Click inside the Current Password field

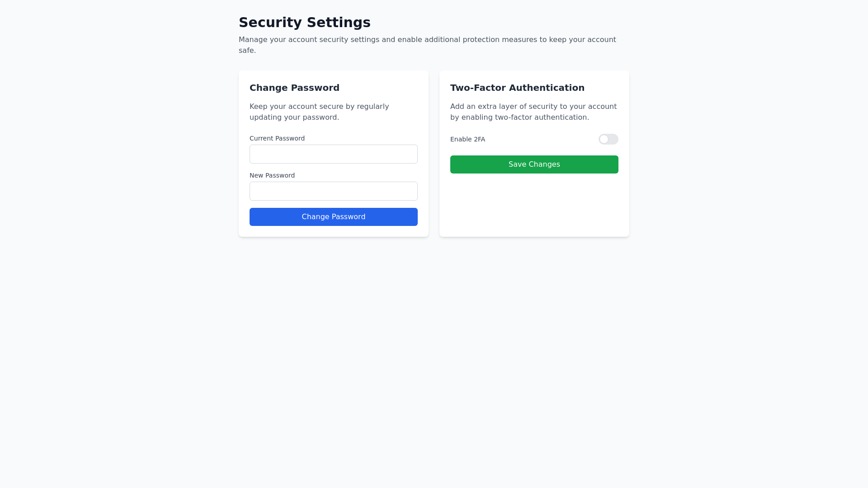coord(333,154)
